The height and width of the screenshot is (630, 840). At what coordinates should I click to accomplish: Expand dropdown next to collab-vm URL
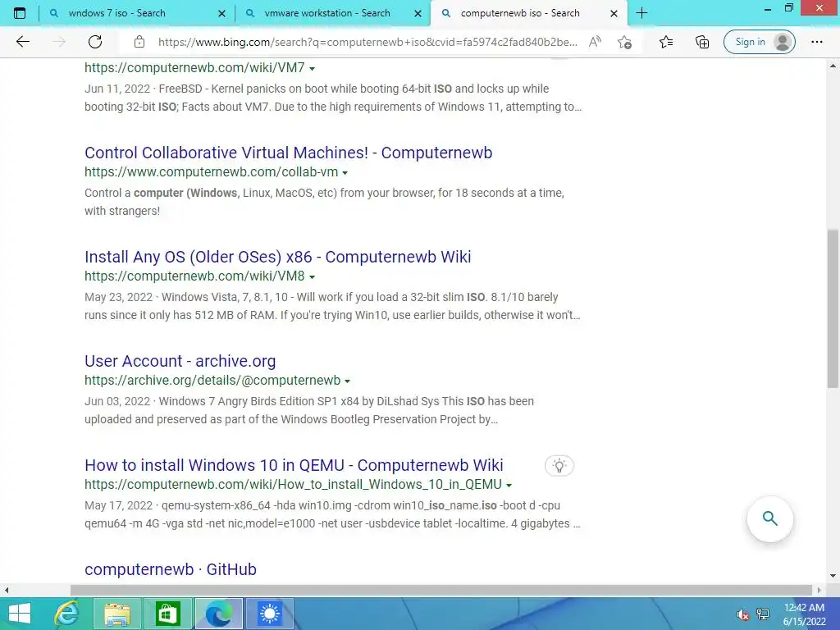pos(345,173)
